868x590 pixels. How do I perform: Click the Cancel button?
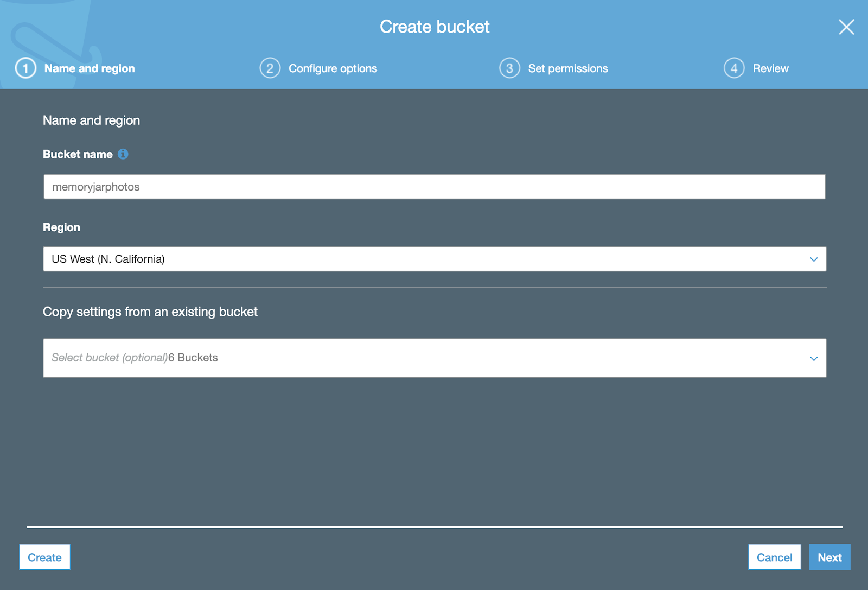click(775, 557)
